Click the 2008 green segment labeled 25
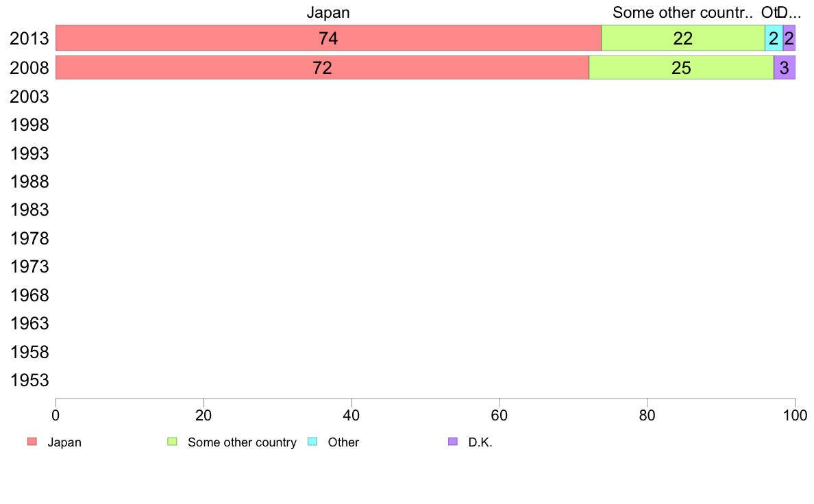 point(681,68)
